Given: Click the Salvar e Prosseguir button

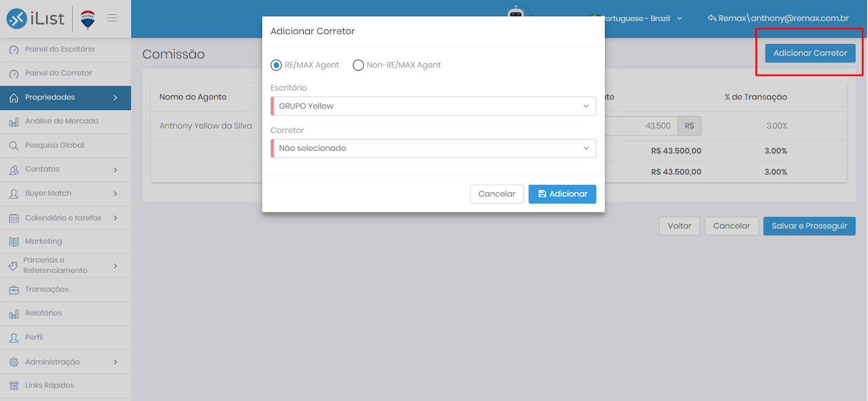Looking at the screenshot, I should (x=809, y=226).
